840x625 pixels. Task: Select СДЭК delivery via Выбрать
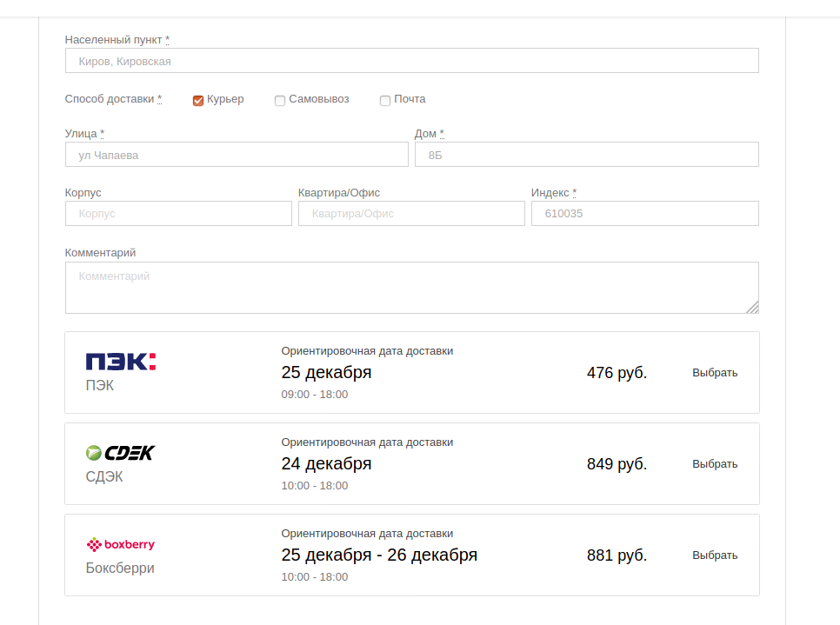[715, 464]
